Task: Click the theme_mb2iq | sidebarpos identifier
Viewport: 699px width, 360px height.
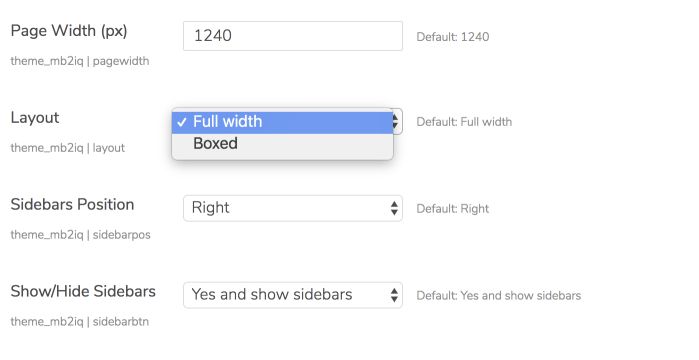Action: click(80, 235)
